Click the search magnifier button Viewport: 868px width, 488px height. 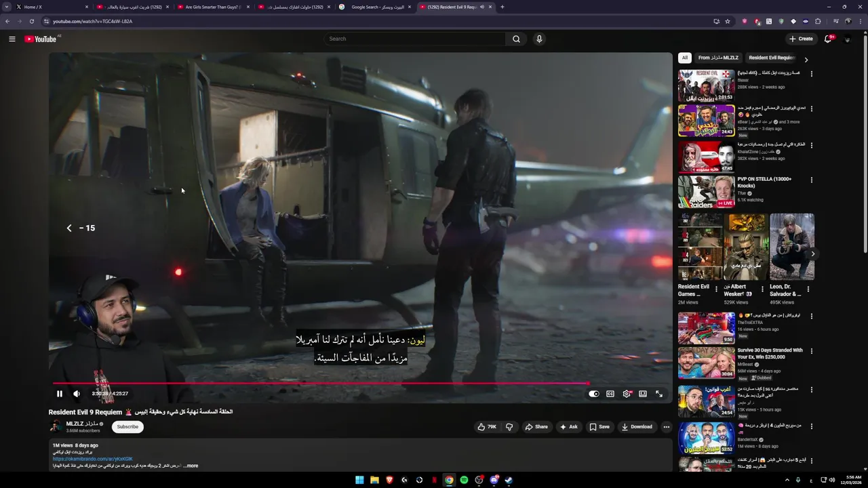[516, 39]
